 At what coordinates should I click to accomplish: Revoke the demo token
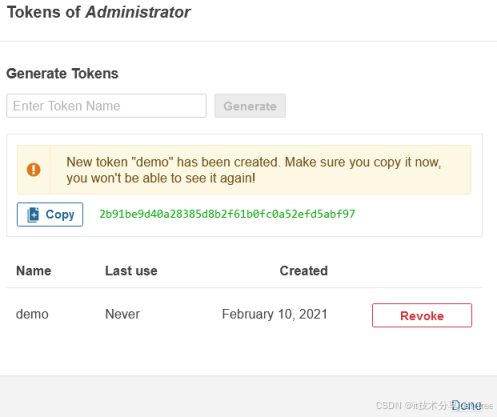tap(422, 315)
